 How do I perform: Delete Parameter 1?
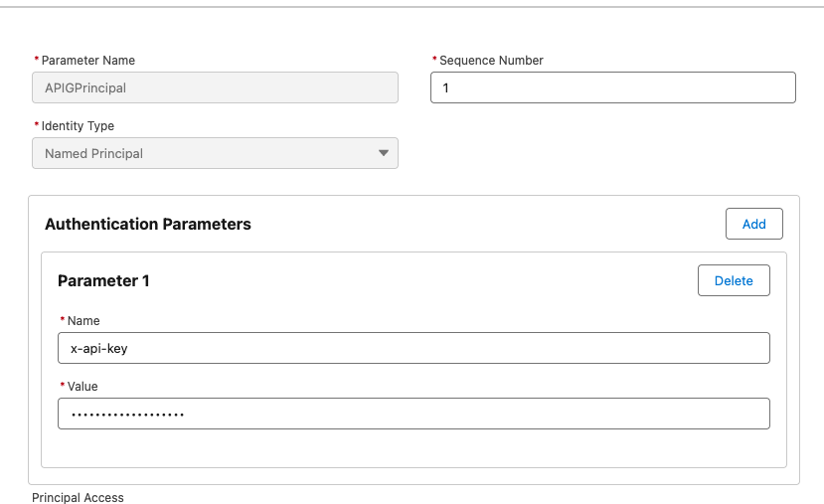pyautogui.click(x=734, y=280)
